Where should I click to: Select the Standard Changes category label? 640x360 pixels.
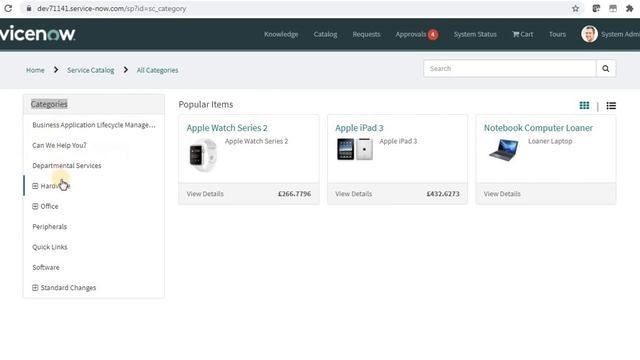coord(68,288)
